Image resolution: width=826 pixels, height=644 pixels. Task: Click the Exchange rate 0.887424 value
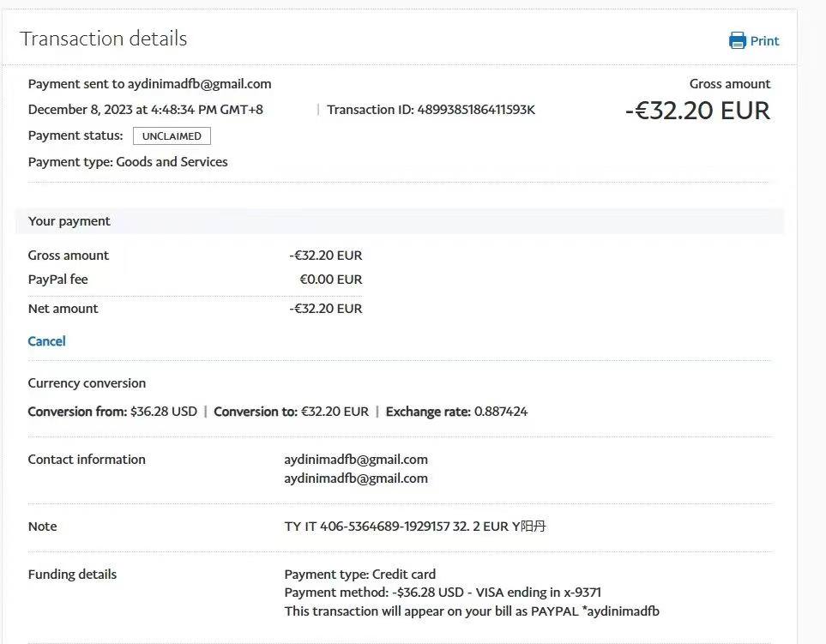(x=499, y=412)
